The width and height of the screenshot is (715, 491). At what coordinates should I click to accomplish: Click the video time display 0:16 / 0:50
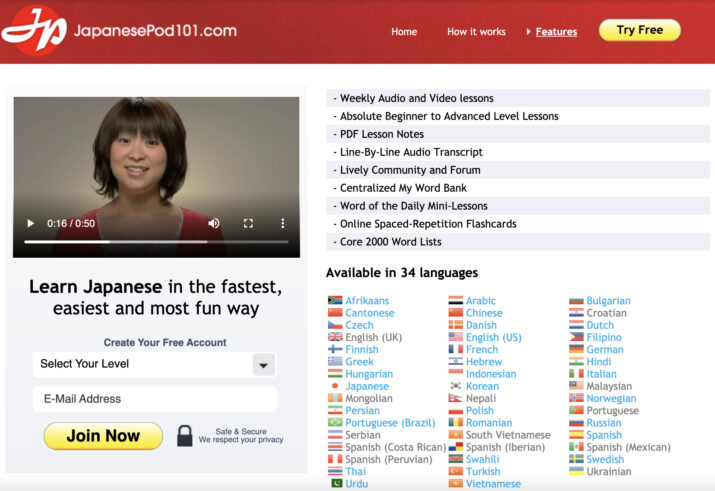pyautogui.click(x=71, y=223)
